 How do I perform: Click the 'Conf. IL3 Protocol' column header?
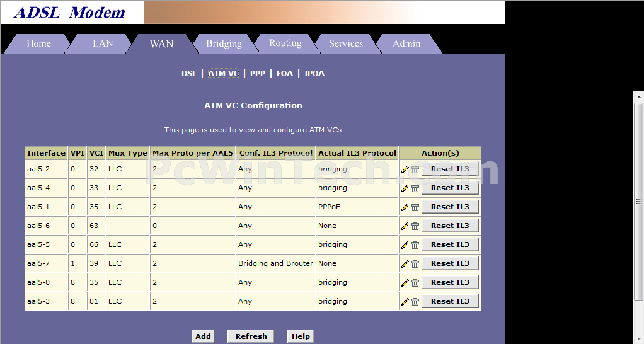tap(275, 153)
